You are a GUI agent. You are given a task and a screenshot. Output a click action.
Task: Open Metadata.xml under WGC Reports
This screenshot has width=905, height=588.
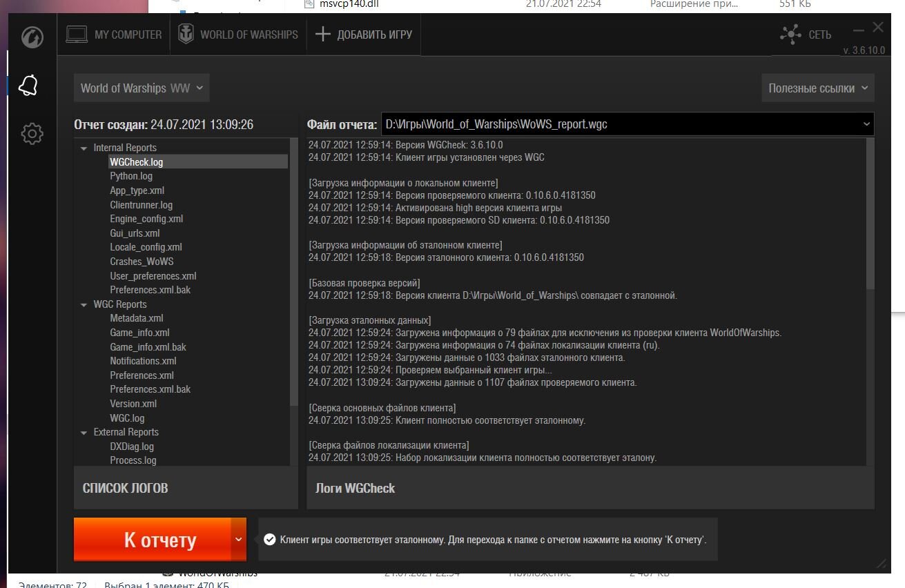137,318
